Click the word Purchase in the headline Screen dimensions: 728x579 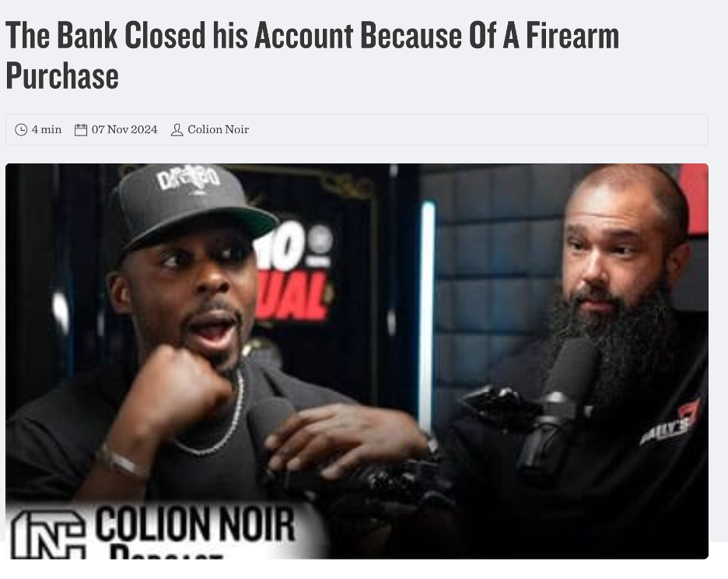coord(62,75)
